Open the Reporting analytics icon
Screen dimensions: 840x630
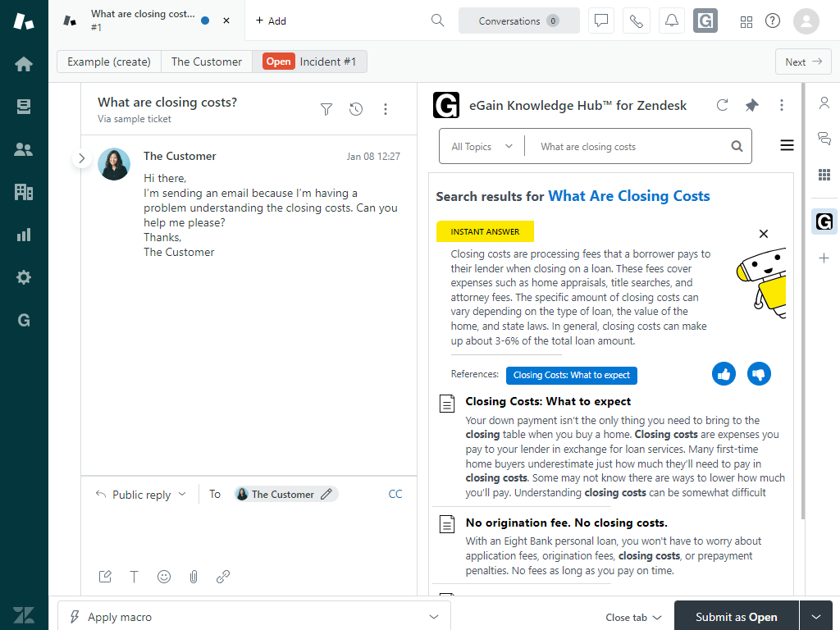[24, 235]
